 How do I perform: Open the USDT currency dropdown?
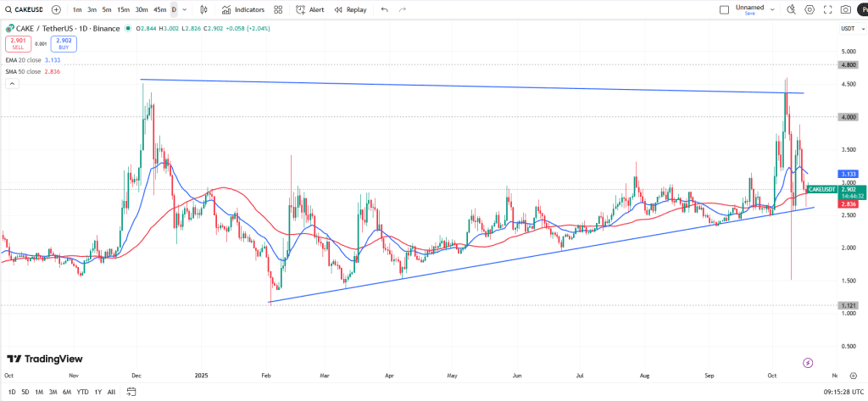point(847,29)
